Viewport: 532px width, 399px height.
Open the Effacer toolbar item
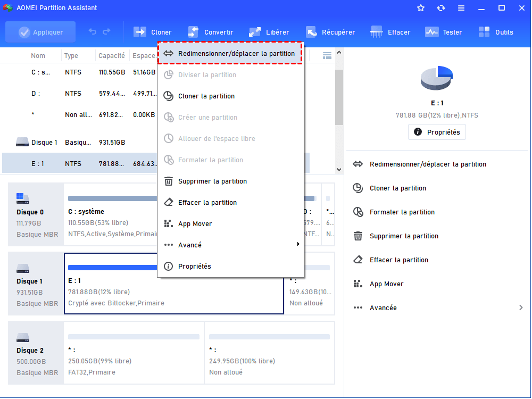(x=390, y=32)
